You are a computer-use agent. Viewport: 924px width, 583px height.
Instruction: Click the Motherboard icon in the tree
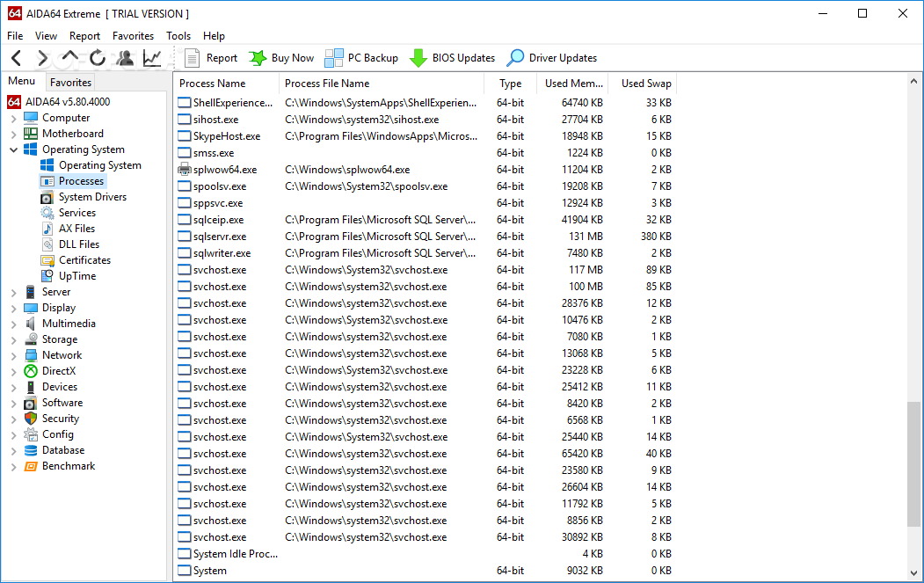pos(31,134)
